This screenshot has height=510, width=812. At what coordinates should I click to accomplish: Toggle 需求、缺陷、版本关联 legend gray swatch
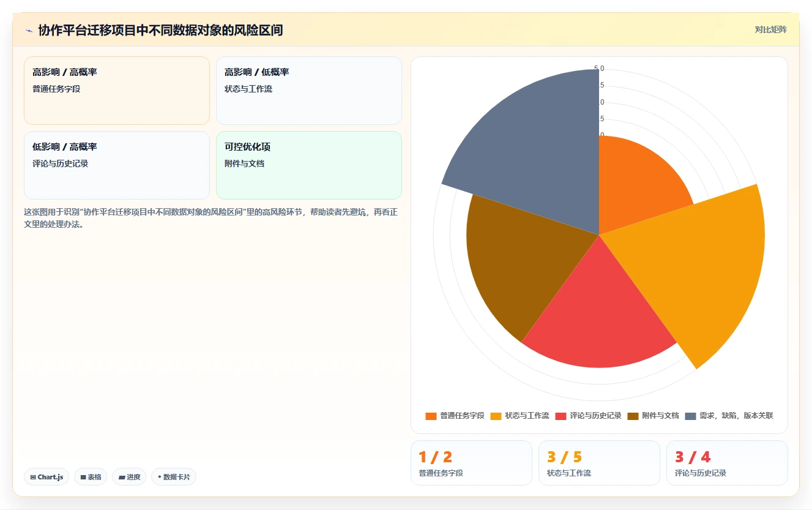coord(690,416)
